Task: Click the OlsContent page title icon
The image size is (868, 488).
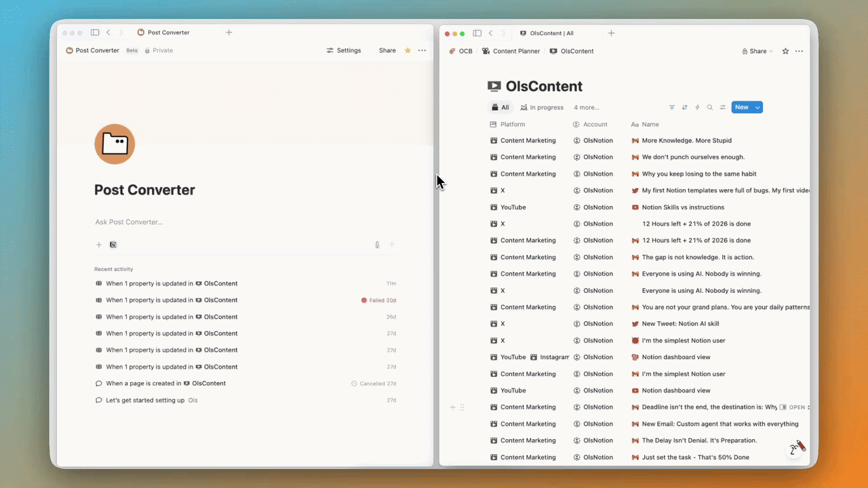Action: [494, 86]
